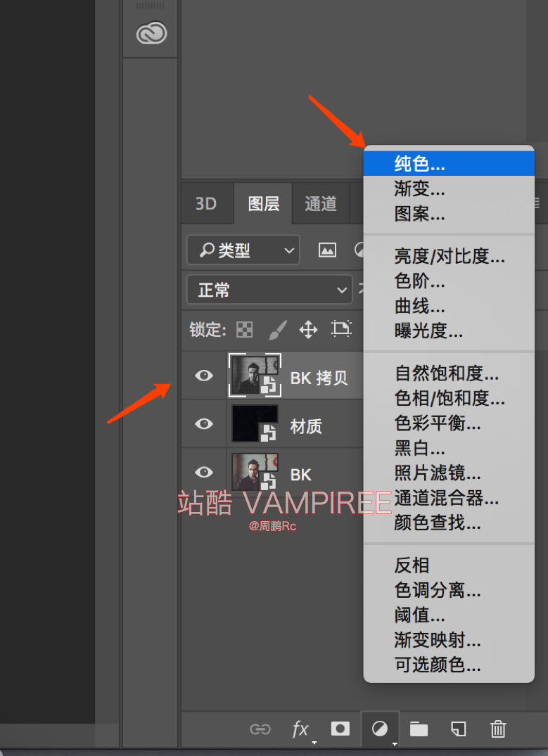Viewport: 548px width, 756px height.
Task: Open the 正常 blend mode dropdown
Action: [269, 290]
